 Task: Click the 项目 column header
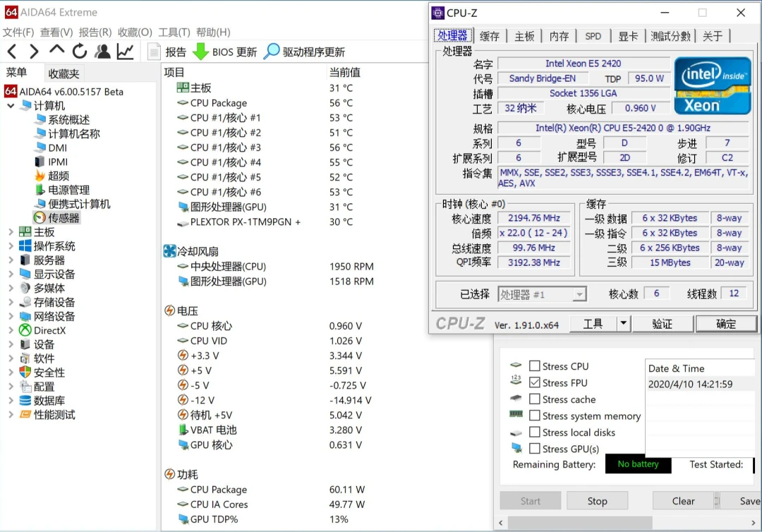coord(174,73)
